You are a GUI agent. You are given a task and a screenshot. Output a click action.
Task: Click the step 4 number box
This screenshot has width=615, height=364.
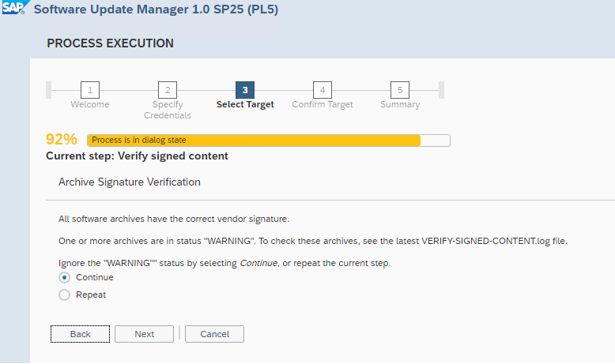coord(323,89)
